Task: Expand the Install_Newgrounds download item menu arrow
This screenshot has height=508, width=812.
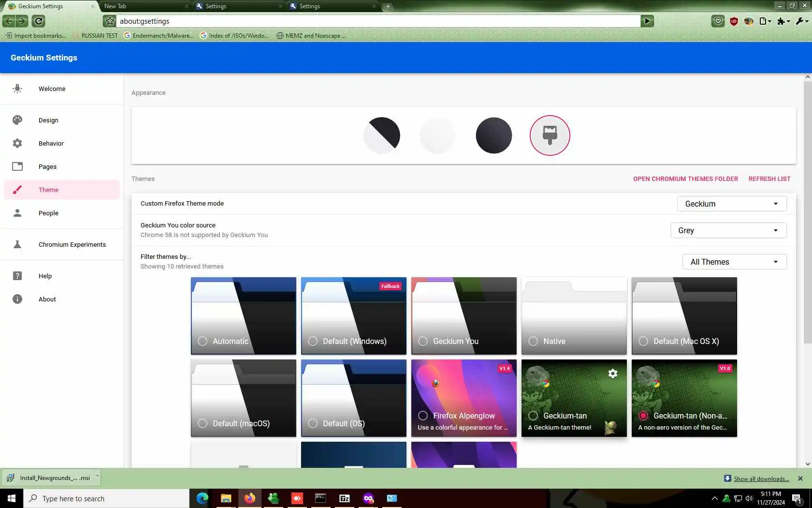Action: [97, 477]
